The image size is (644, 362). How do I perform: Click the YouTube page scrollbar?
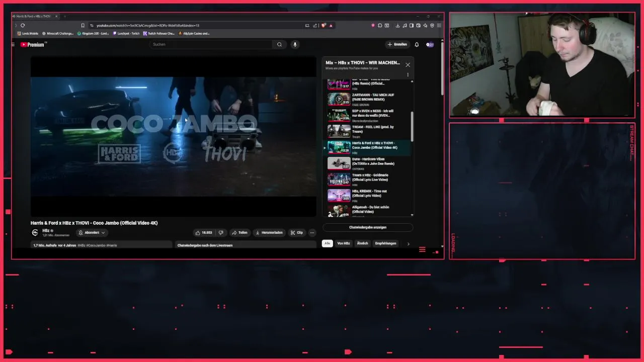coord(442,68)
